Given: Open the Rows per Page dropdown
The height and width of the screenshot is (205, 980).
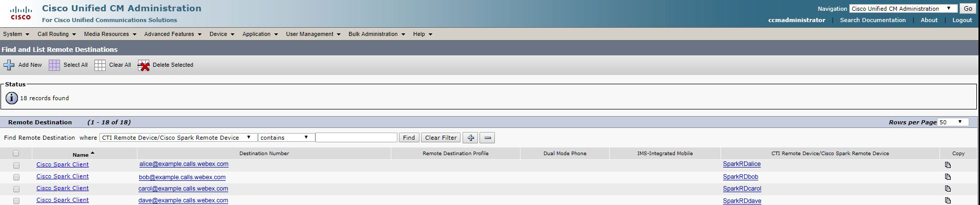Looking at the screenshot, I should point(953,122).
